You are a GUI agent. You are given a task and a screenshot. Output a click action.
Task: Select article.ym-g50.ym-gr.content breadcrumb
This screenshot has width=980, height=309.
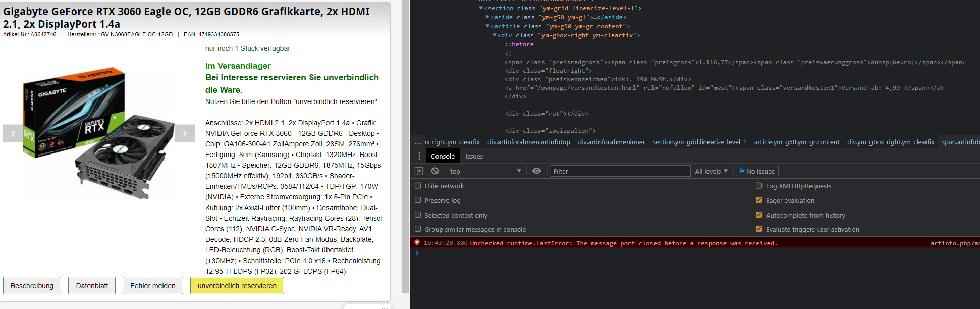(x=797, y=142)
